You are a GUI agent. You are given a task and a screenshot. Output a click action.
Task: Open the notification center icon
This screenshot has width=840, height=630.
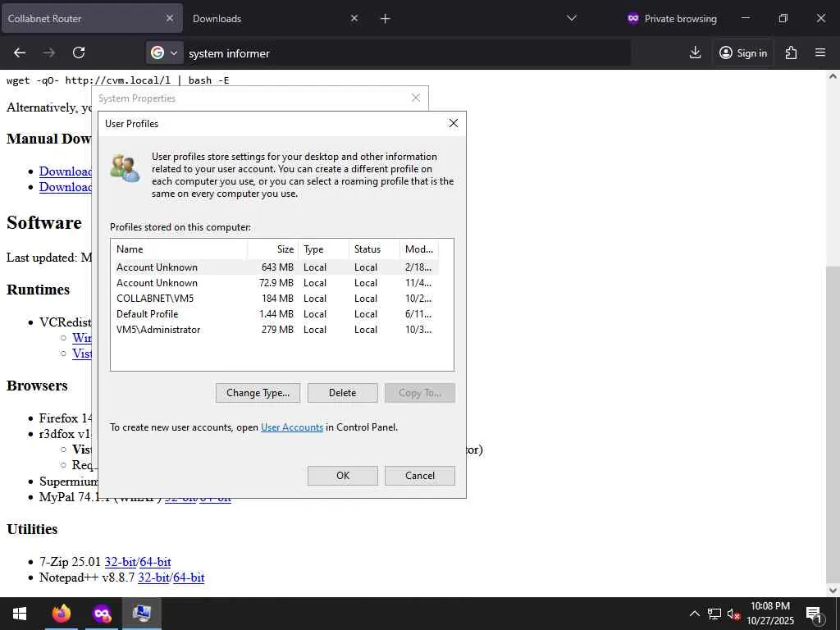tap(814, 614)
